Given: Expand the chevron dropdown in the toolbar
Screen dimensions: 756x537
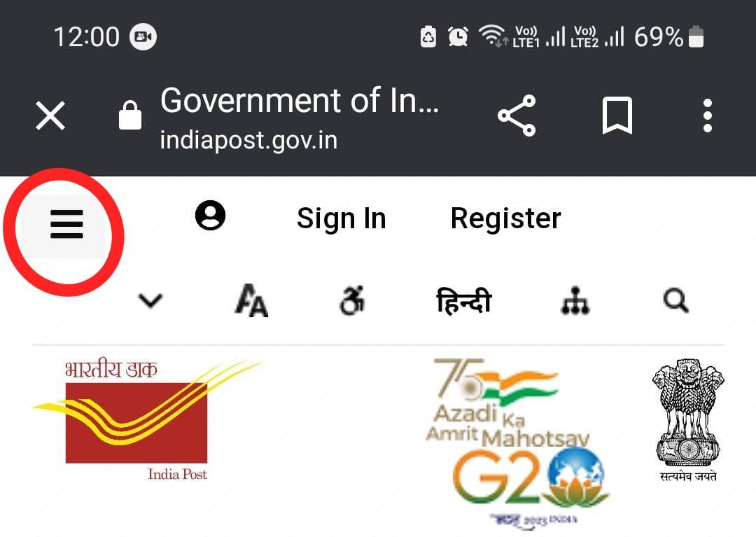Looking at the screenshot, I should click(x=150, y=300).
